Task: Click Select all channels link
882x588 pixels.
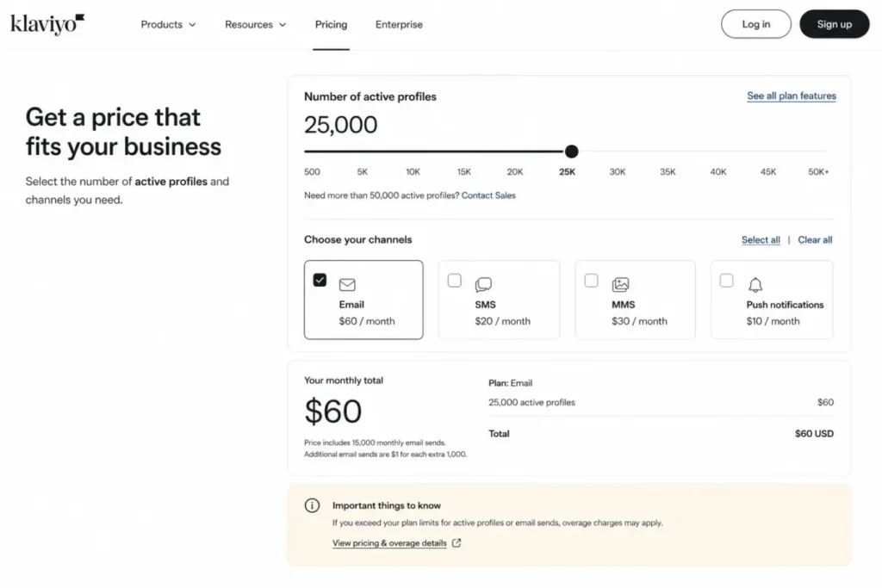Action: point(761,239)
